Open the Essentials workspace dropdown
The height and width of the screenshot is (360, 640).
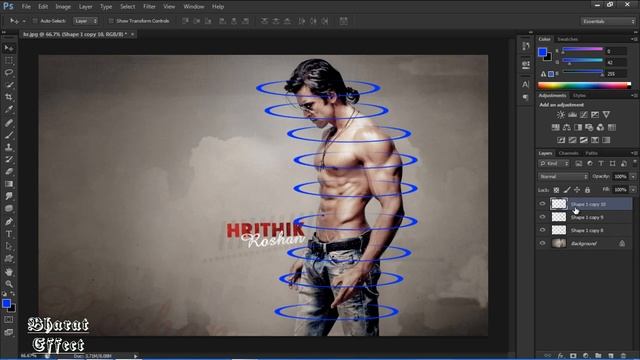point(608,21)
